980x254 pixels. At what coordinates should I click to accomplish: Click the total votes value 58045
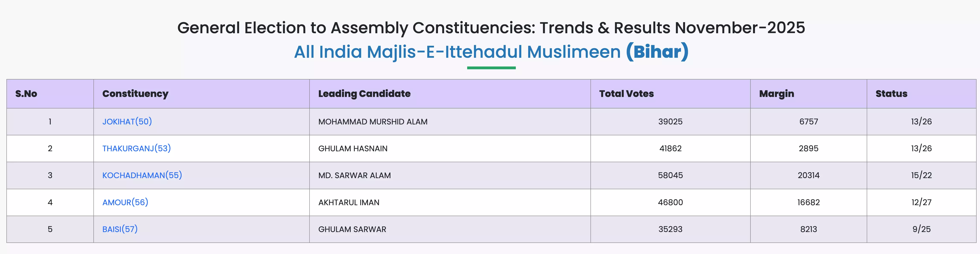pos(670,175)
